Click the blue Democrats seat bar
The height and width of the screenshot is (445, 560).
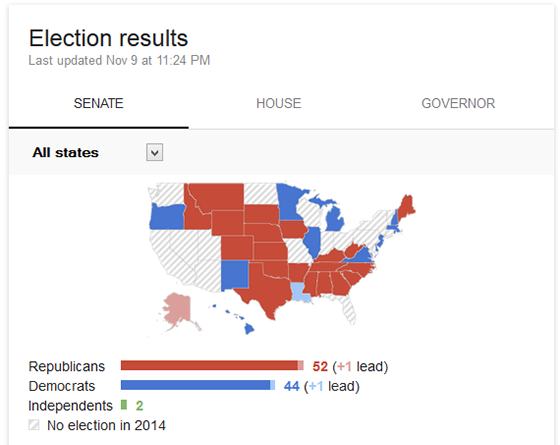click(x=198, y=385)
